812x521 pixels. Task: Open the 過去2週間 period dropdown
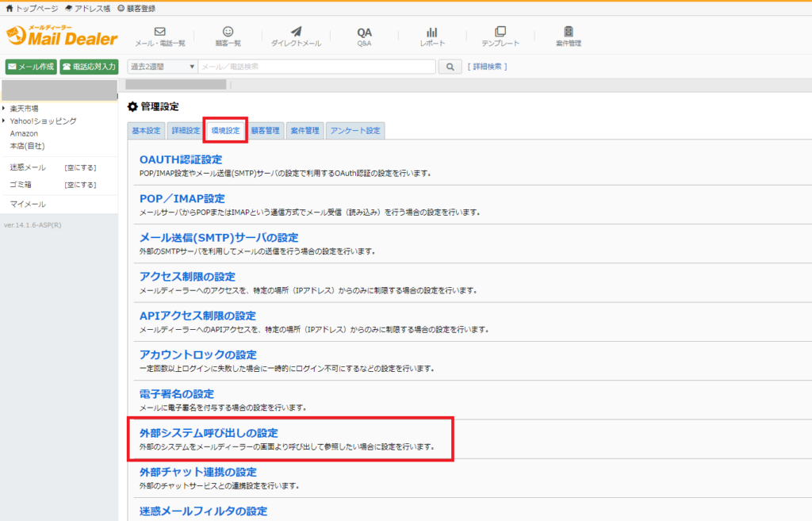(162, 67)
